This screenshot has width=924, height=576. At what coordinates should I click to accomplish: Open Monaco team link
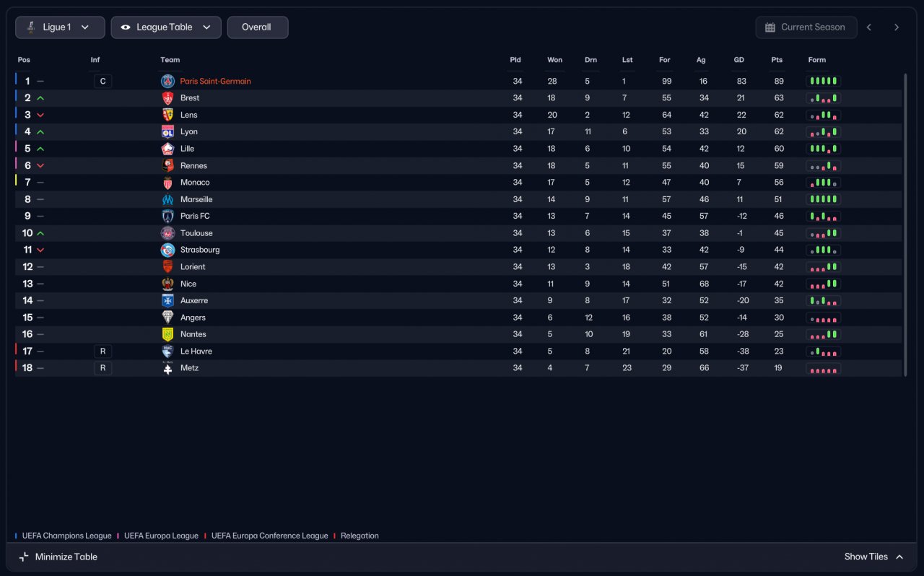pos(195,183)
